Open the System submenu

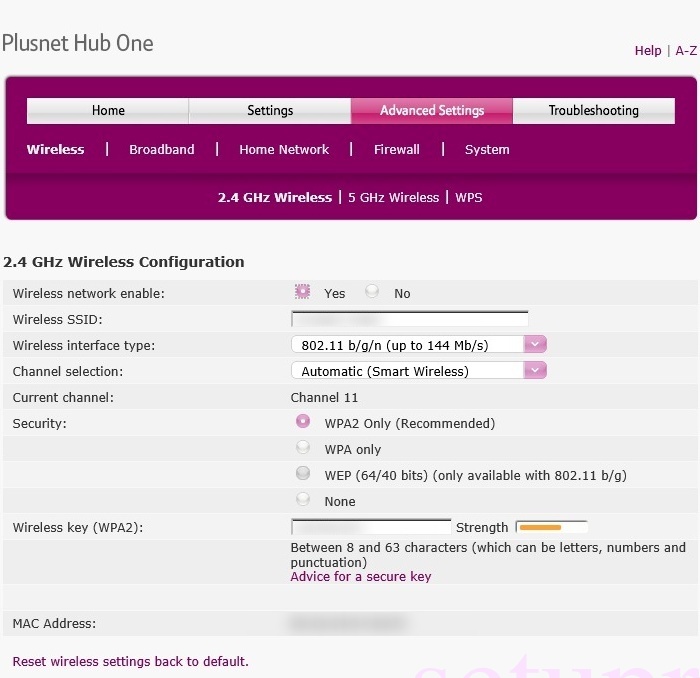487,149
